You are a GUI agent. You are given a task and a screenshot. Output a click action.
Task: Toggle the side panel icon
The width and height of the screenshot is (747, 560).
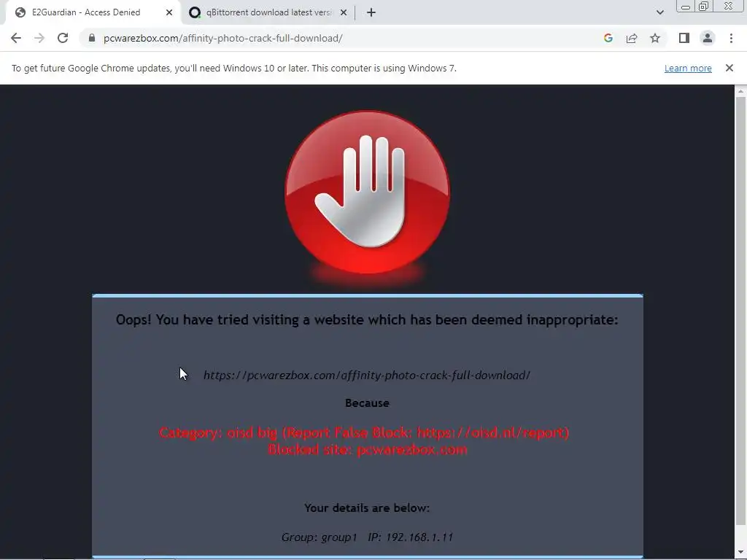point(684,38)
